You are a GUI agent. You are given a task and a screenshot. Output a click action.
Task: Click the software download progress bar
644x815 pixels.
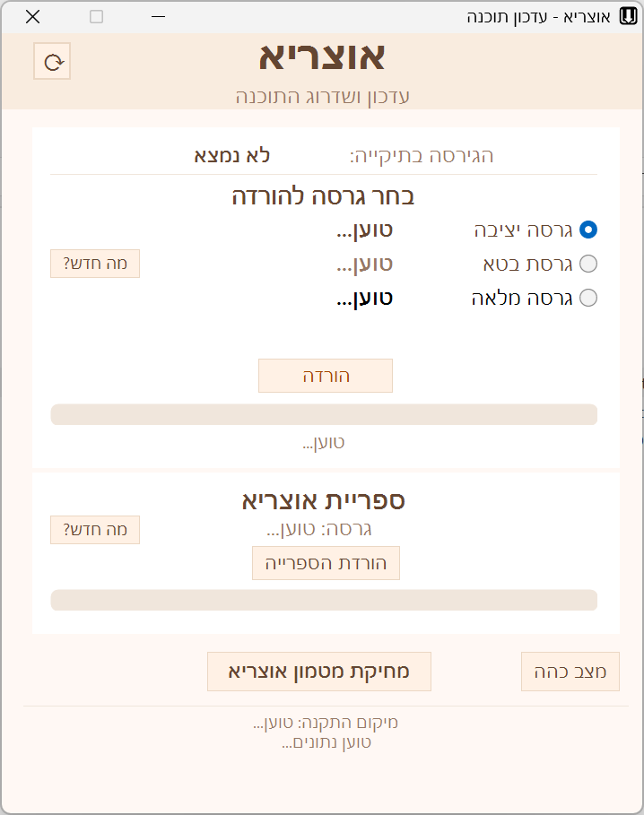[x=326, y=414]
